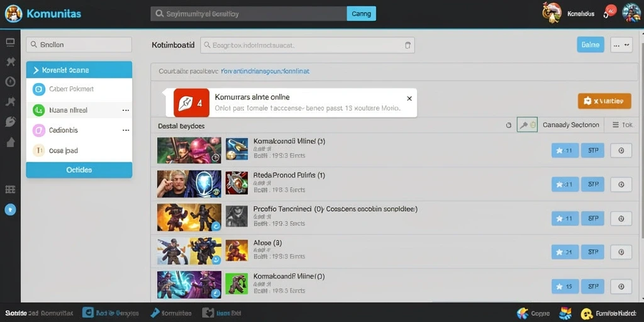Open the first game thumbnail in list
This screenshot has height=322, width=644.
[x=189, y=150]
